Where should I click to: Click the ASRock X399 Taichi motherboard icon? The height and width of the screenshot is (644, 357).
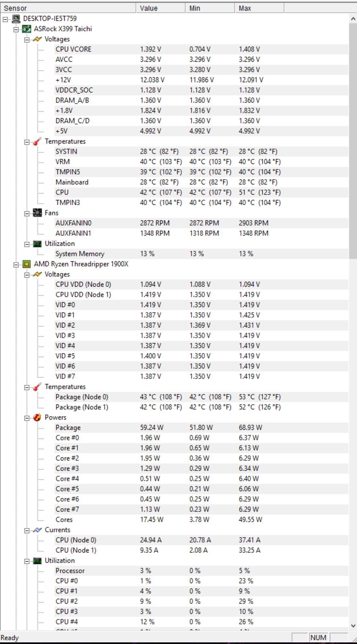(x=27, y=29)
